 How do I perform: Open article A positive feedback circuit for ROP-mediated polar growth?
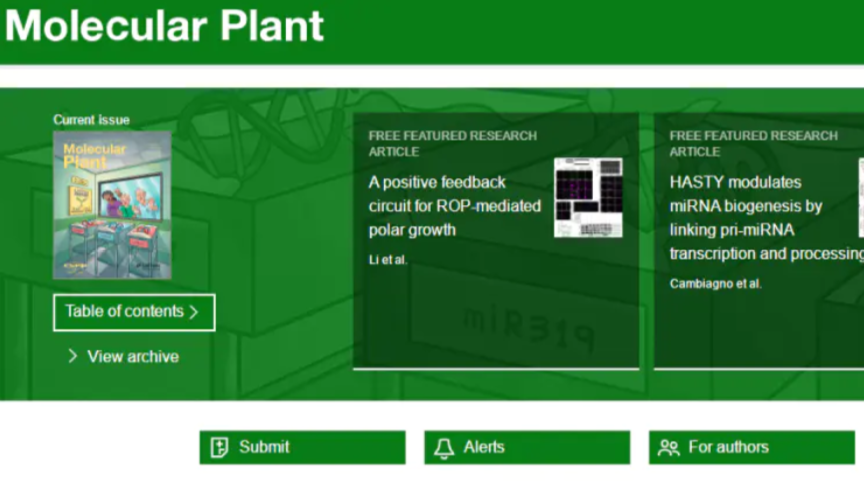pos(455,206)
